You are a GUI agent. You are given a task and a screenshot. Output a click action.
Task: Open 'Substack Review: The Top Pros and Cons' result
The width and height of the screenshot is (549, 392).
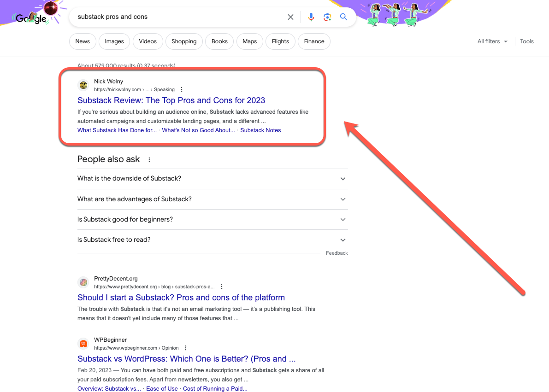coord(171,100)
